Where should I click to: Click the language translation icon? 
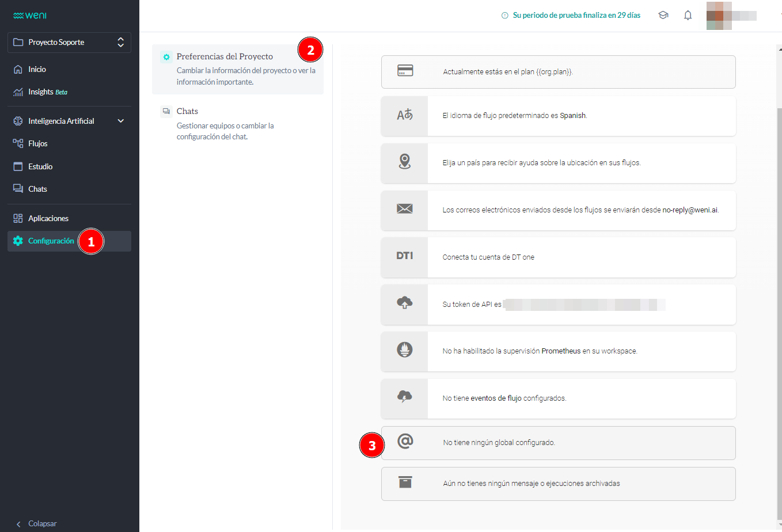click(405, 115)
